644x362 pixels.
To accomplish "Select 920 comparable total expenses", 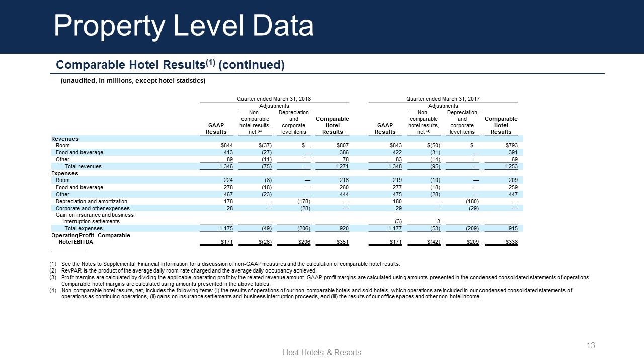I will [344, 228].
